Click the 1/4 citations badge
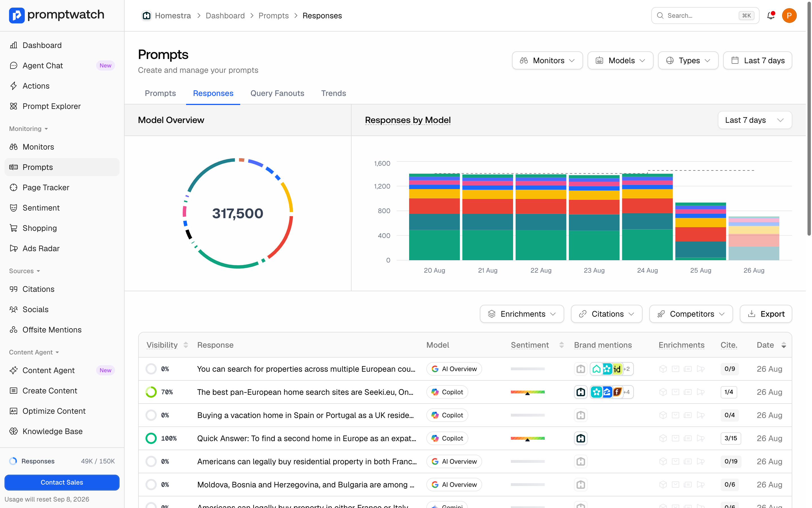 point(729,392)
